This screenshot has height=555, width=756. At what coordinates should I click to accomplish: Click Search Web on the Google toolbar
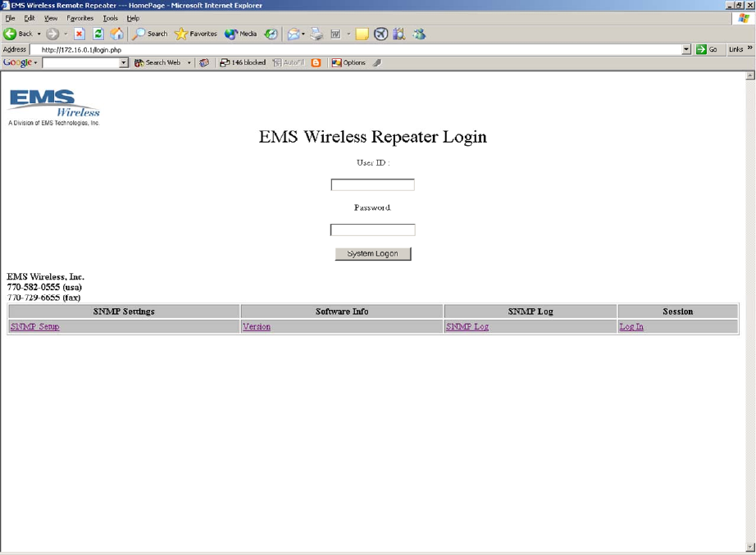(157, 62)
